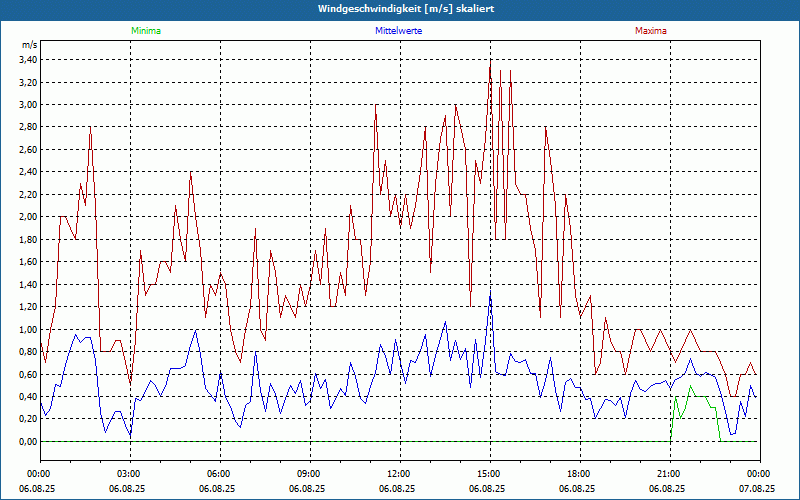Click the blue Mittelwerte peak at 15:00

(x=490, y=294)
